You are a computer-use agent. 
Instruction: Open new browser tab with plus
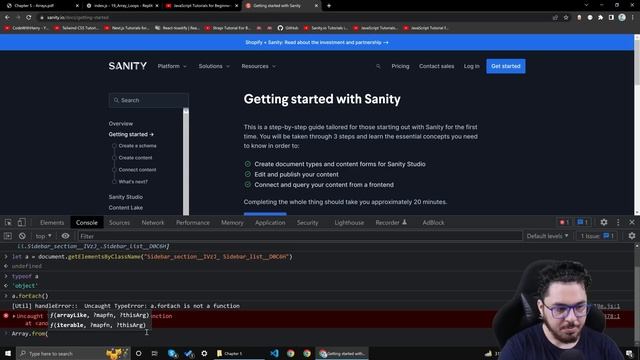point(329,6)
